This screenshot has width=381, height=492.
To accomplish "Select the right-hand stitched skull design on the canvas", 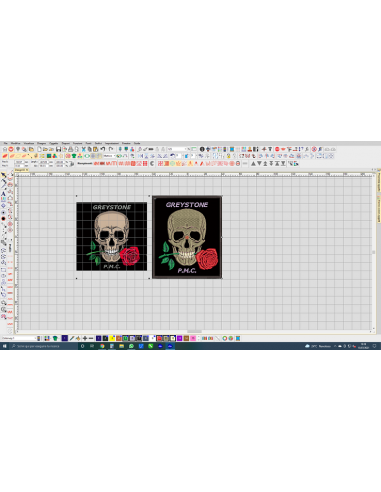I will [187, 237].
